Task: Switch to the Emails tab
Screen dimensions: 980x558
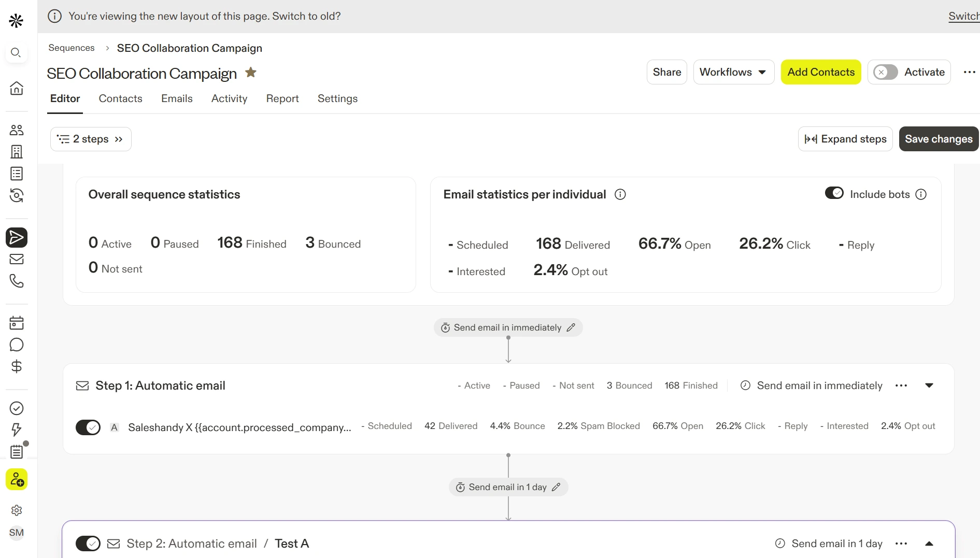Action: [177, 98]
